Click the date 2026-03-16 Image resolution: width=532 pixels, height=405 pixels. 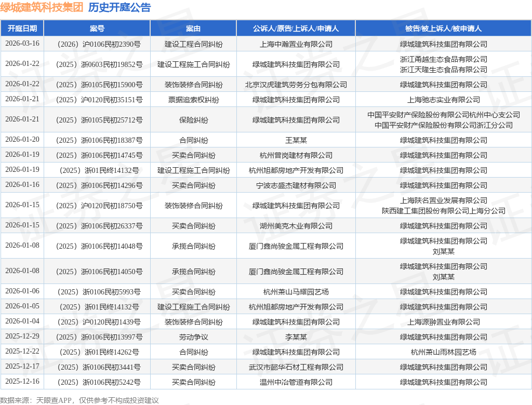pos(22,44)
